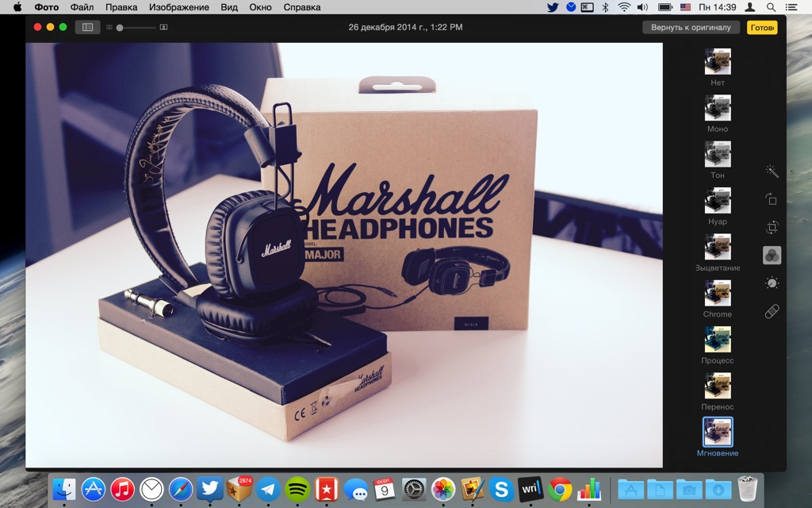Open the Trash in the Dock
This screenshot has height=508, width=812.
pos(747,489)
